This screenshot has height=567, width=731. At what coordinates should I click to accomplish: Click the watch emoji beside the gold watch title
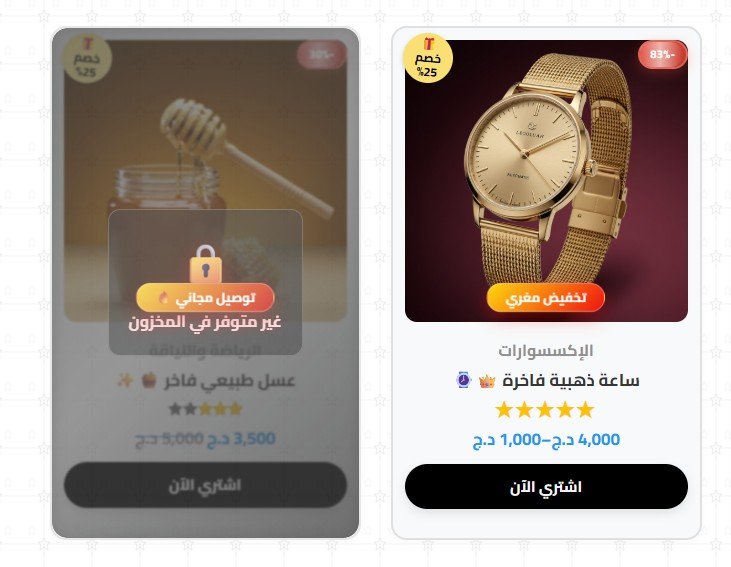coord(463,380)
